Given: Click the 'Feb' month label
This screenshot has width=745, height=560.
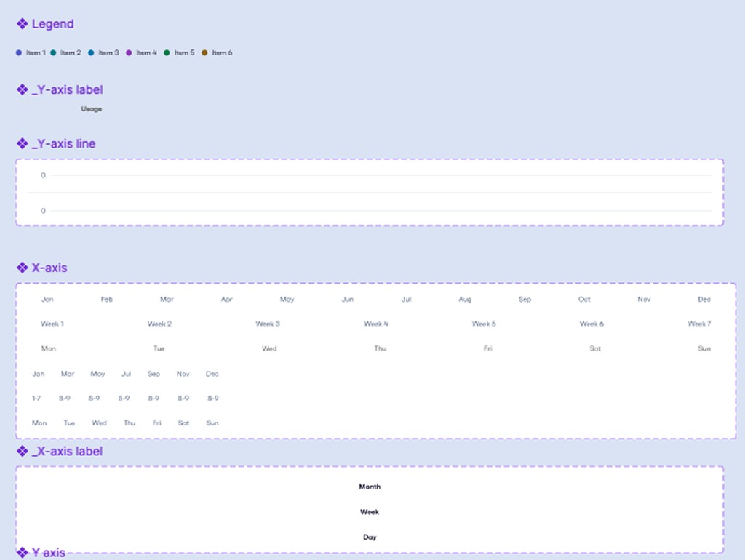Looking at the screenshot, I should click(106, 299).
